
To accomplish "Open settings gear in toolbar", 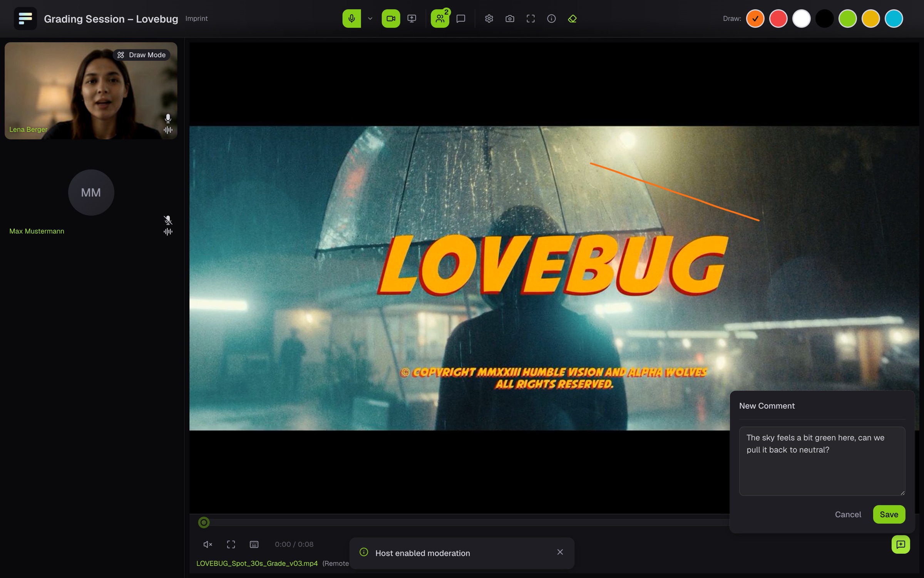I will (489, 18).
